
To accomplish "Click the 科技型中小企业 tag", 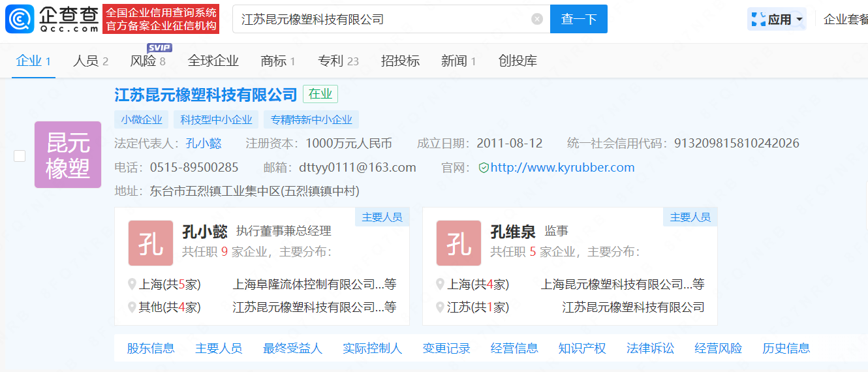I will pyautogui.click(x=216, y=119).
